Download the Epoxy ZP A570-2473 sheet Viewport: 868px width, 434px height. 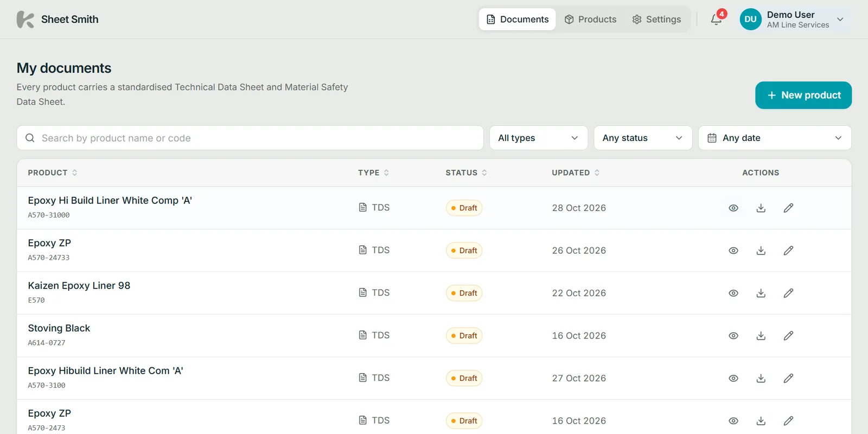point(761,421)
